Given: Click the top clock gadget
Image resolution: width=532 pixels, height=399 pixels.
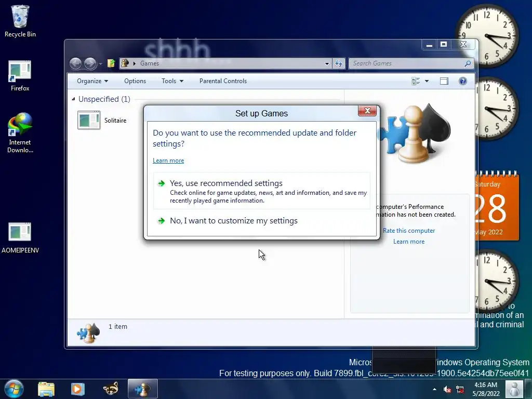Looking at the screenshot, I should (x=487, y=36).
